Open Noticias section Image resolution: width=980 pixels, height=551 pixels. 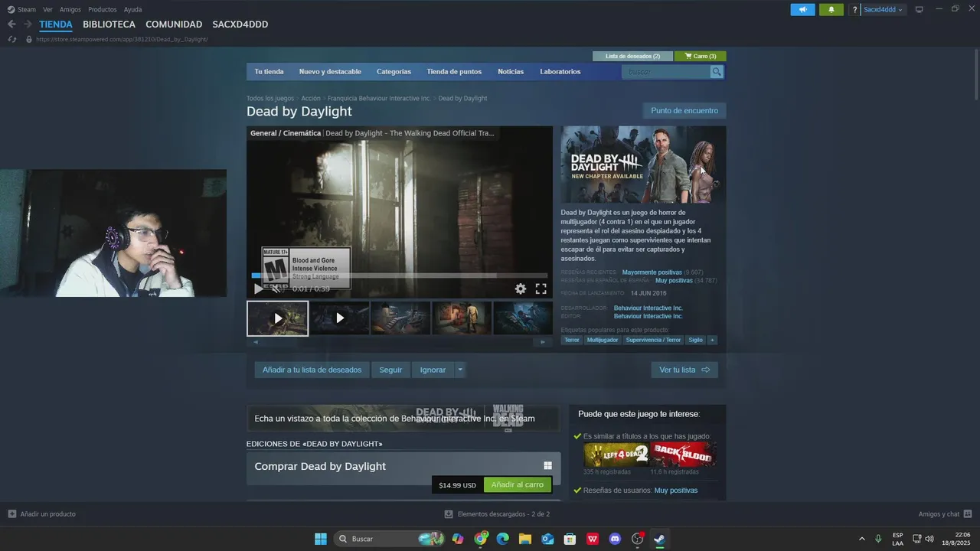(x=511, y=72)
